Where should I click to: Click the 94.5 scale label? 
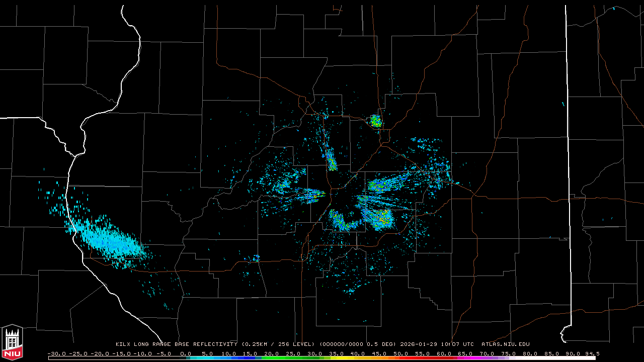(x=592, y=353)
